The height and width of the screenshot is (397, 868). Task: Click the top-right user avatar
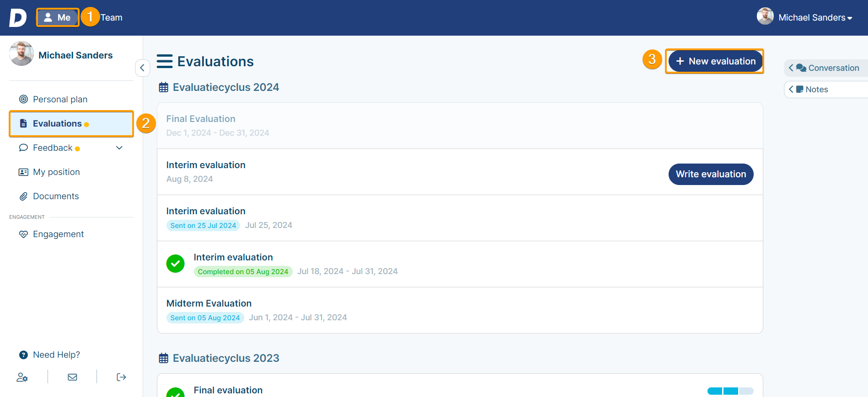click(x=765, y=16)
